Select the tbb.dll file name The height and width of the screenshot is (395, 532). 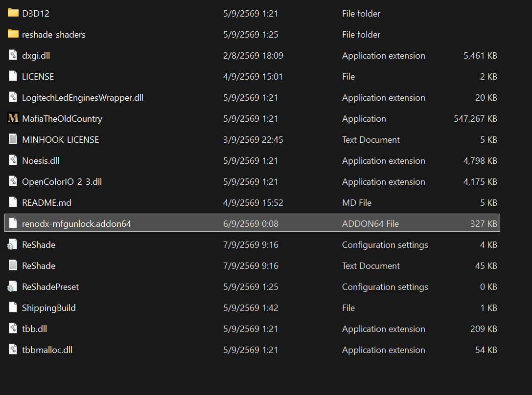click(34, 329)
